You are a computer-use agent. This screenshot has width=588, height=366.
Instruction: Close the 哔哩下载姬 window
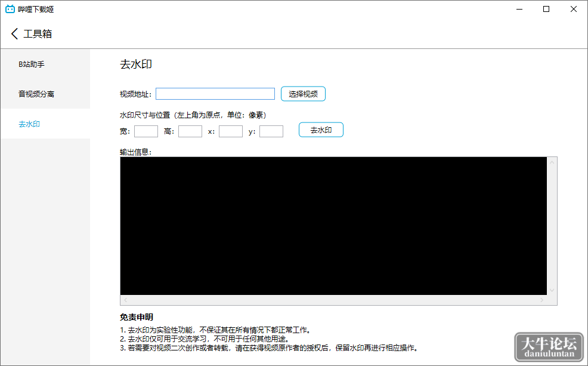574,9
